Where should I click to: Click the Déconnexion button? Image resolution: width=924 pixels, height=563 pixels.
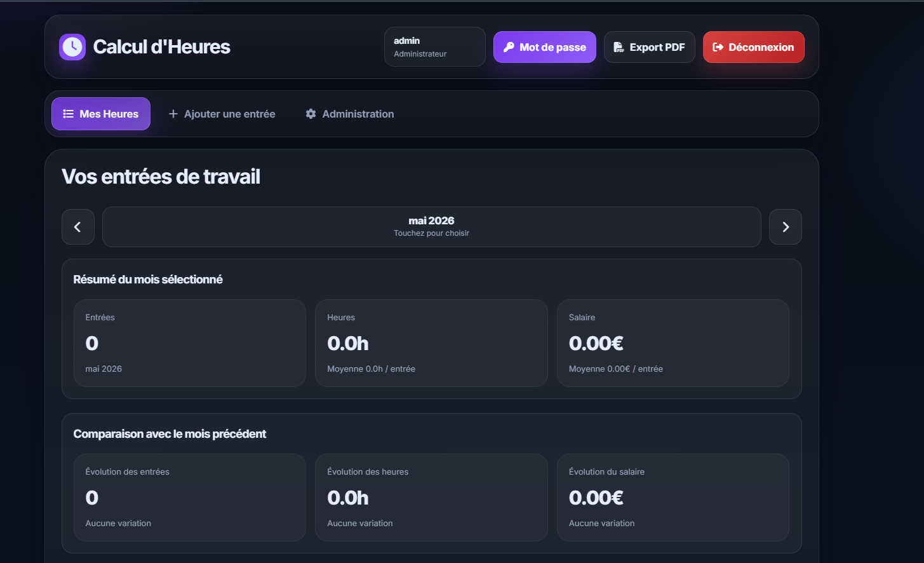click(x=754, y=47)
